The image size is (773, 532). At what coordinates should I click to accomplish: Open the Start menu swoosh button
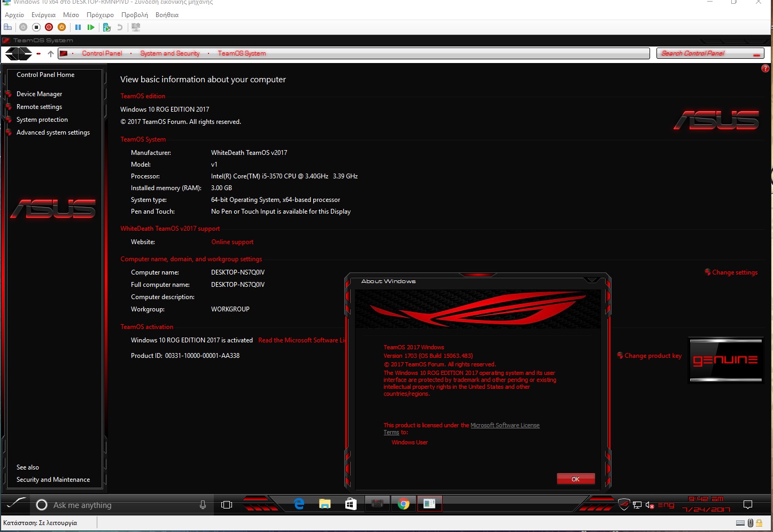click(16, 503)
